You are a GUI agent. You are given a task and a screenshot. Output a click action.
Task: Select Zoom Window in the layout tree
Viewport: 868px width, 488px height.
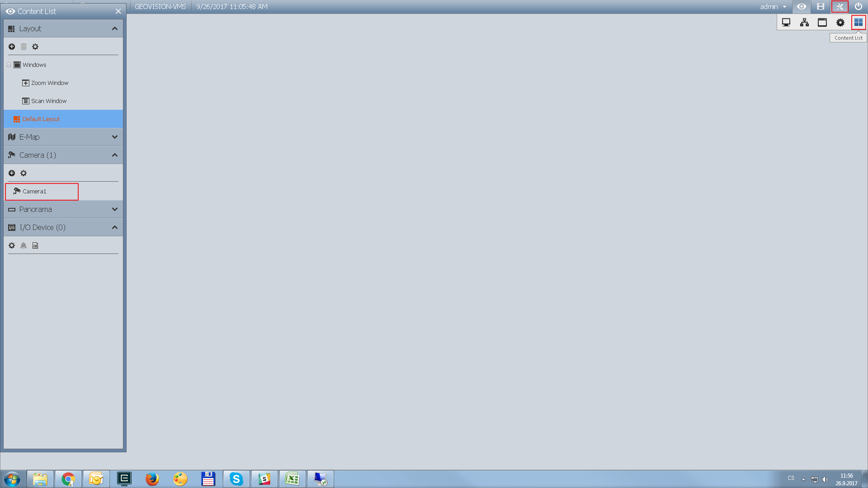(x=49, y=83)
